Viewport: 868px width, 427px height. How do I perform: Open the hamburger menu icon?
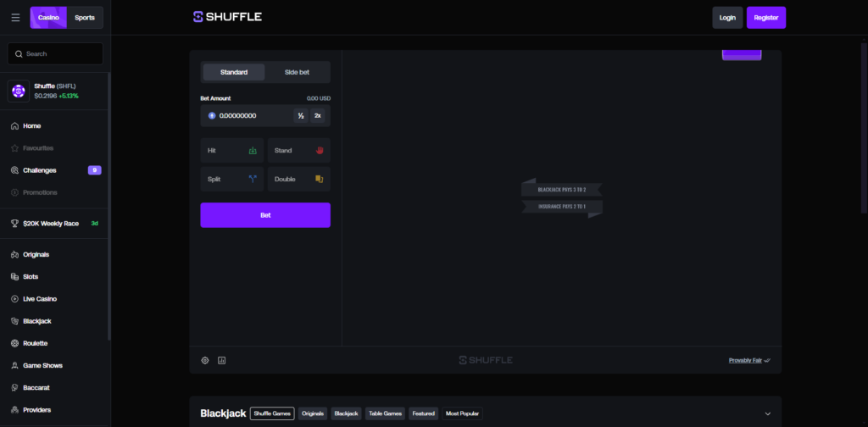point(15,18)
